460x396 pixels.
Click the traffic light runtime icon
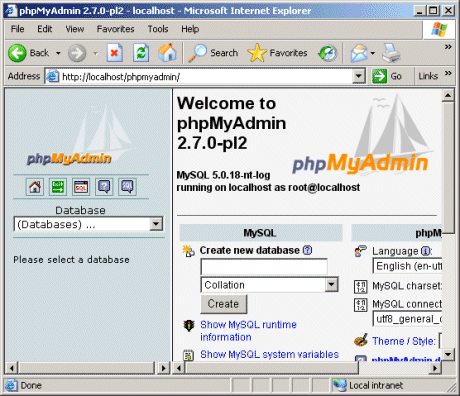(x=189, y=325)
